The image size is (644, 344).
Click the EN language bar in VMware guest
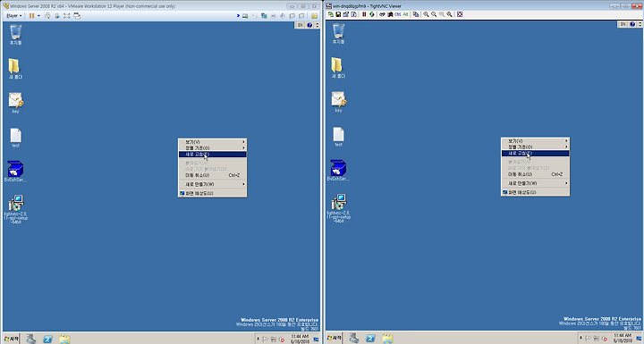[x=300, y=25]
